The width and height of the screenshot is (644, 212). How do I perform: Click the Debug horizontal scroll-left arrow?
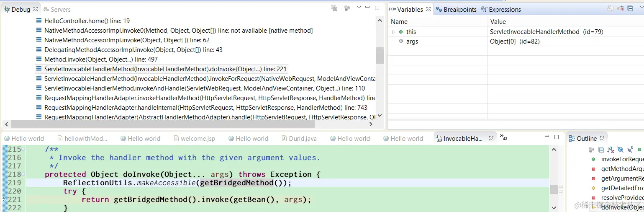click(x=6, y=124)
